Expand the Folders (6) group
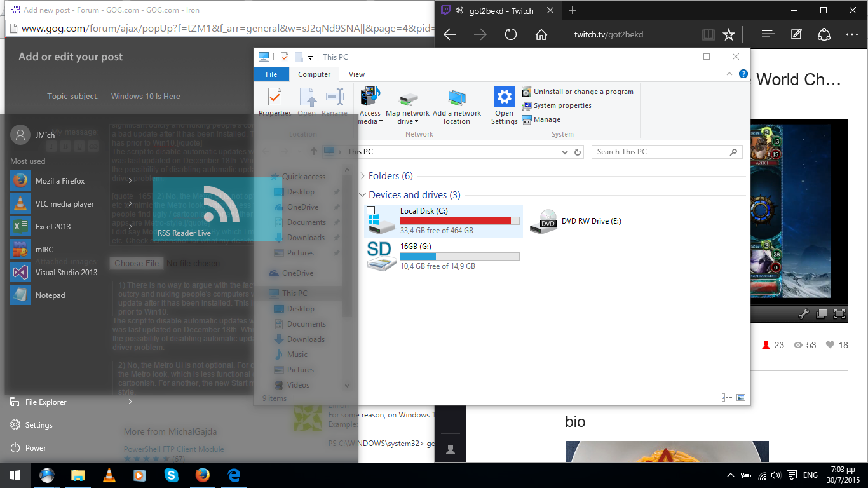The height and width of the screenshot is (488, 868). (x=362, y=176)
